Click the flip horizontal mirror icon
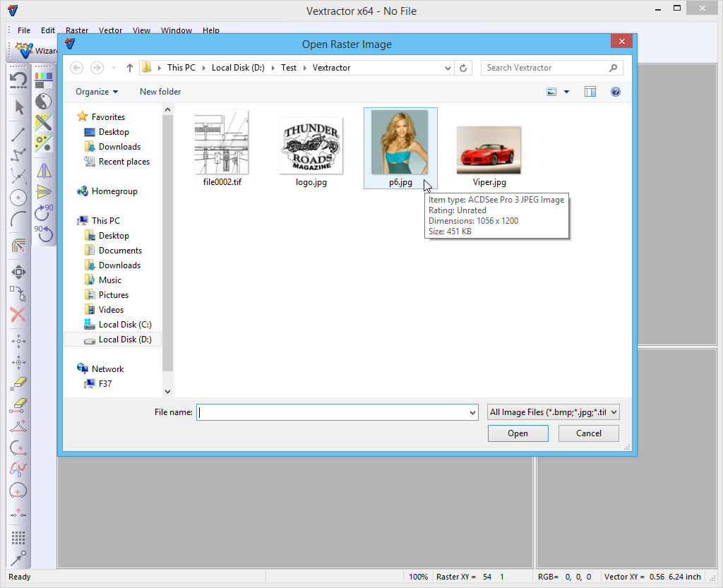 (x=44, y=172)
